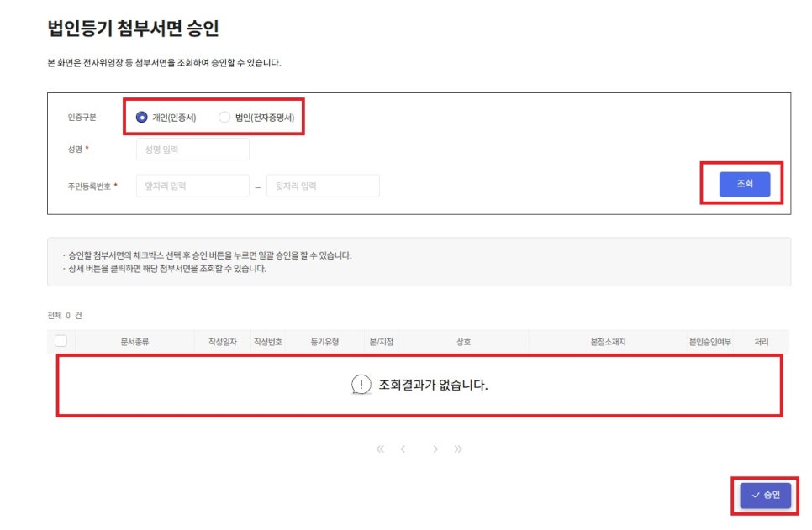
Task: Click the blue 조회 search button
Action: point(744,184)
